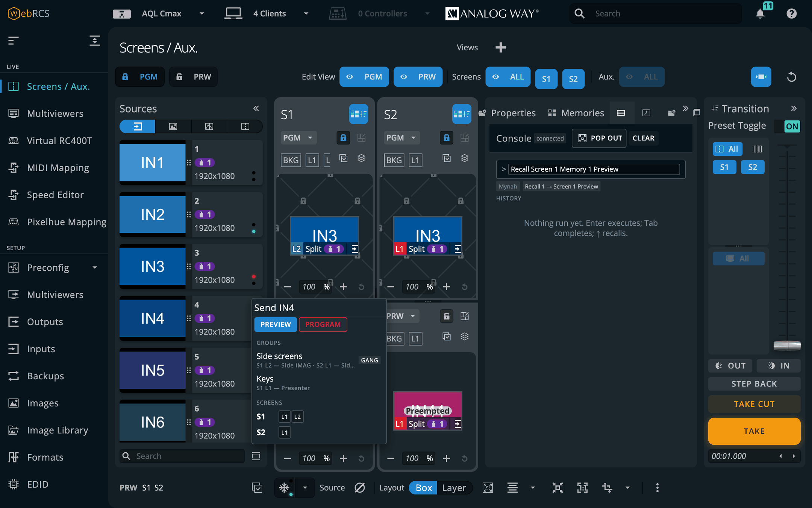Open Multiviewers in the LIVE section
The image size is (812, 508).
point(55,113)
